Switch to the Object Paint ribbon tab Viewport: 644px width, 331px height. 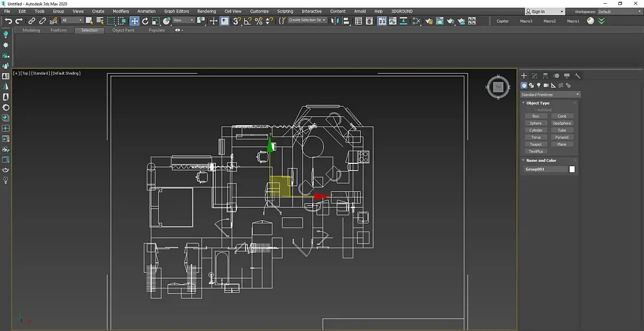tap(123, 30)
